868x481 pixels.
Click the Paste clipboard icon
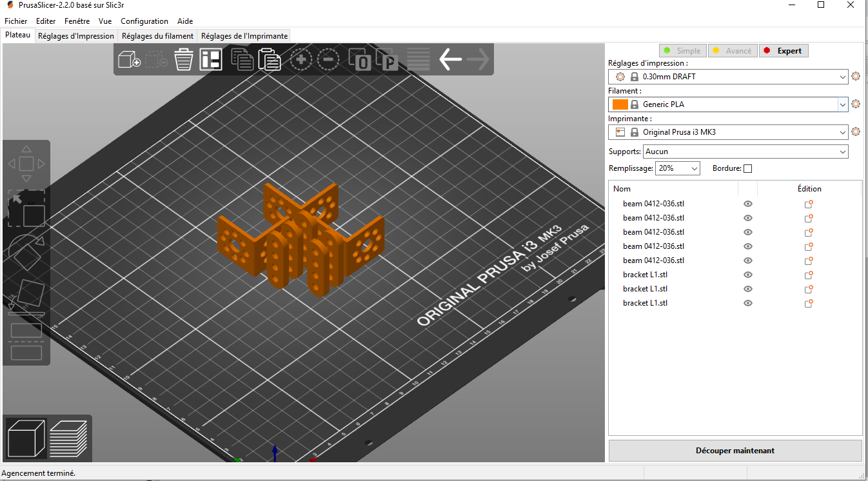click(270, 60)
